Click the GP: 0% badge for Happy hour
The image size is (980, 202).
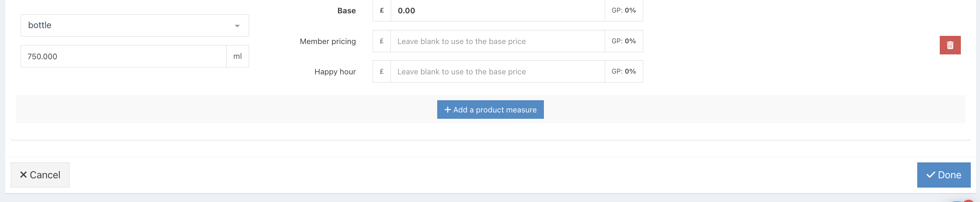point(624,72)
